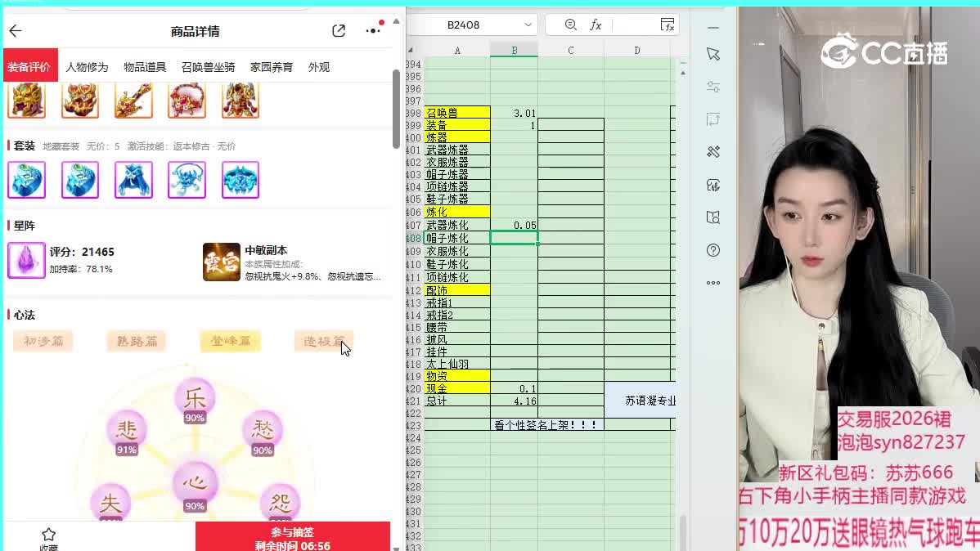Select the 初涉篇 heart-method tab
The height and width of the screenshot is (551, 980).
(x=43, y=341)
